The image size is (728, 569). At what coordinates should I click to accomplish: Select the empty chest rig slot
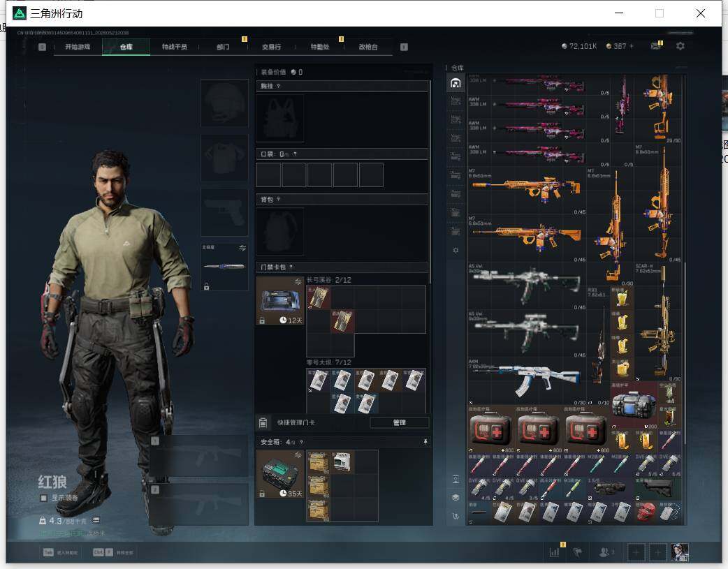coord(280,119)
